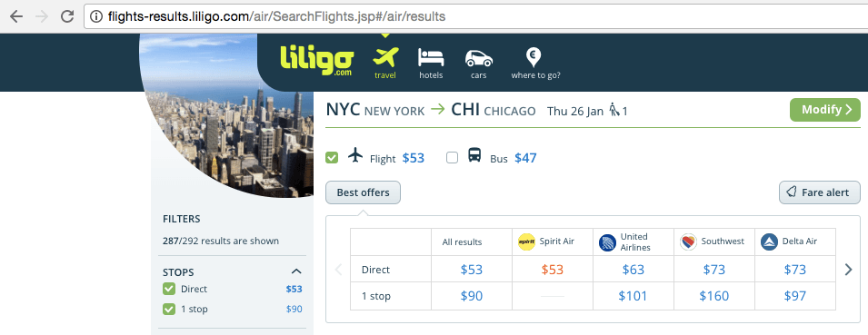The width and height of the screenshot is (868, 335).
Task: Show previous airlines with left chevron
Action: pos(339,270)
